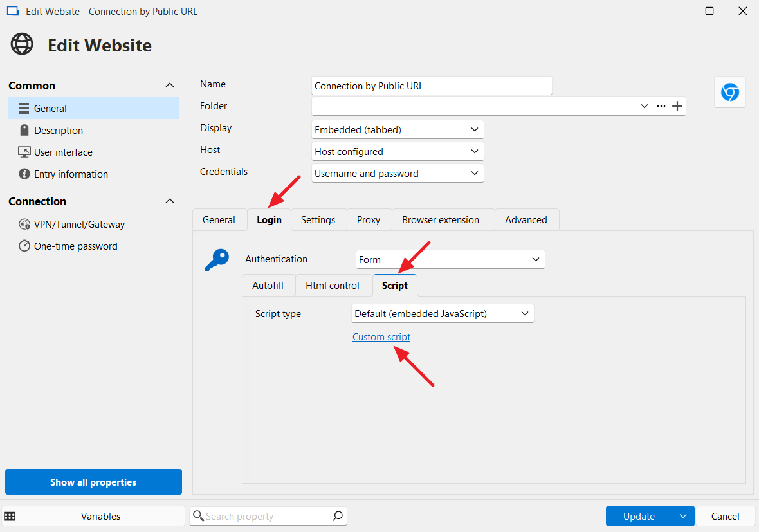This screenshot has height=532, width=759.
Task: Click the Custom script link
Action: coord(381,337)
